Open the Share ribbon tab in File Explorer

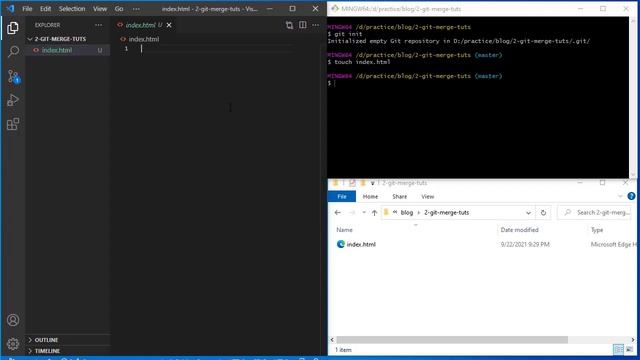[x=400, y=196]
